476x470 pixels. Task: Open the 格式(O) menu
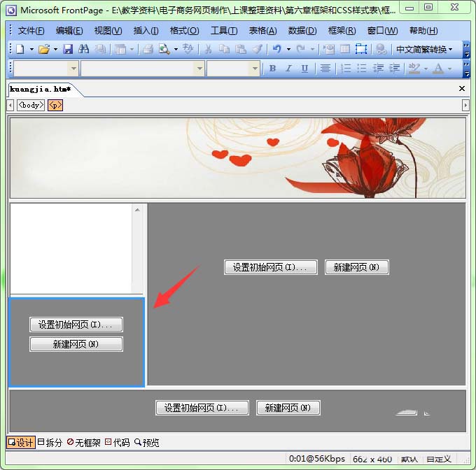tap(184, 31)
